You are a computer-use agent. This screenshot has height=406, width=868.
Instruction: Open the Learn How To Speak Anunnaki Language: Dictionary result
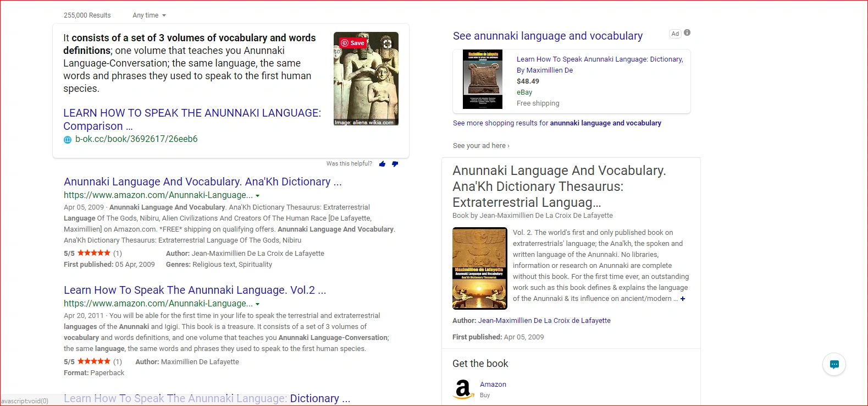pyautogui.click(x=207, y=398)
